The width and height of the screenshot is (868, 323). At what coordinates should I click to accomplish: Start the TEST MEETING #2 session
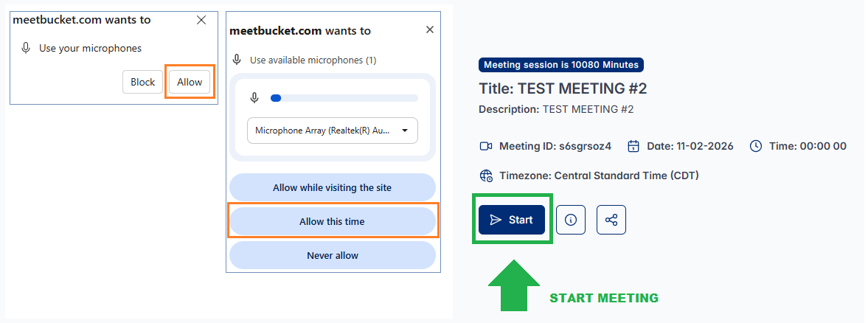[x=512, y=220]
